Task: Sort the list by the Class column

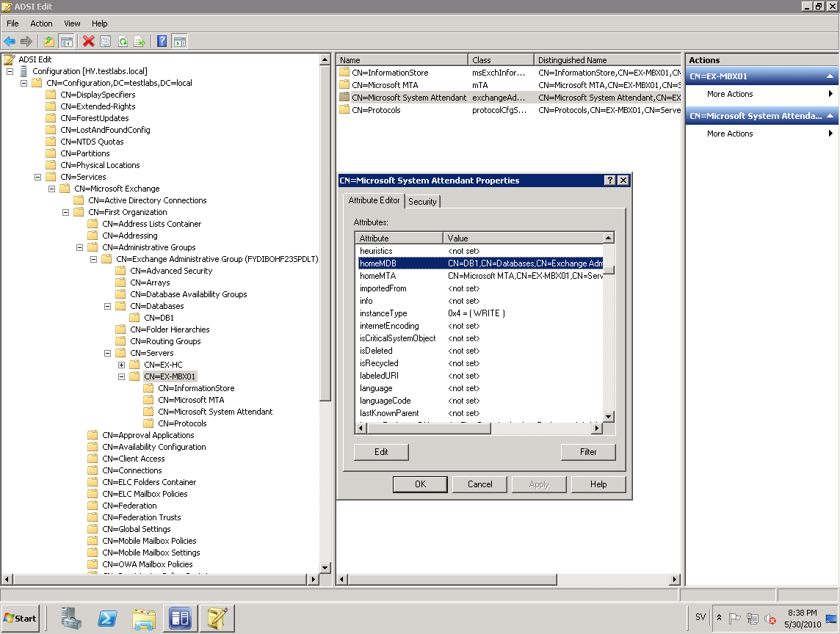Action: point(500,60)
